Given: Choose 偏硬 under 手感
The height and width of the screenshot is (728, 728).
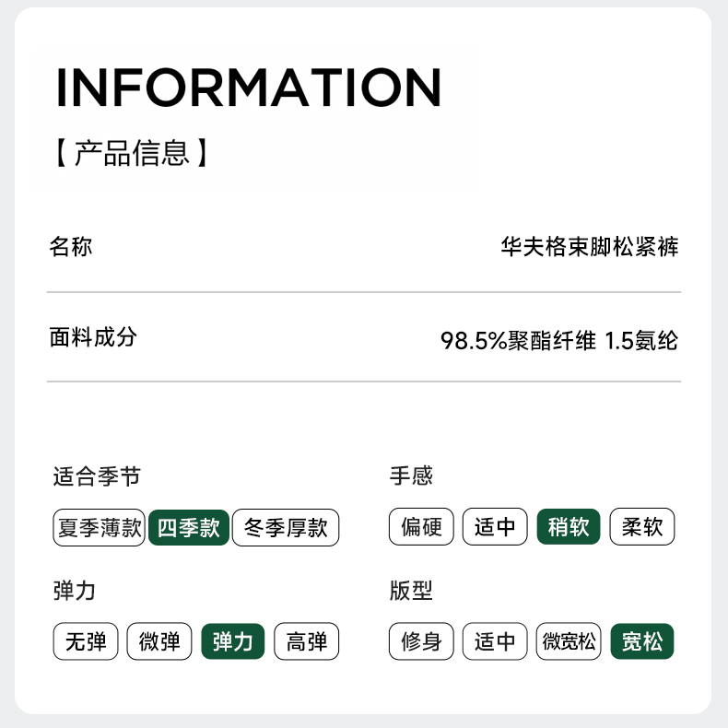Looking at the screenshot, I should pos(422,528).
